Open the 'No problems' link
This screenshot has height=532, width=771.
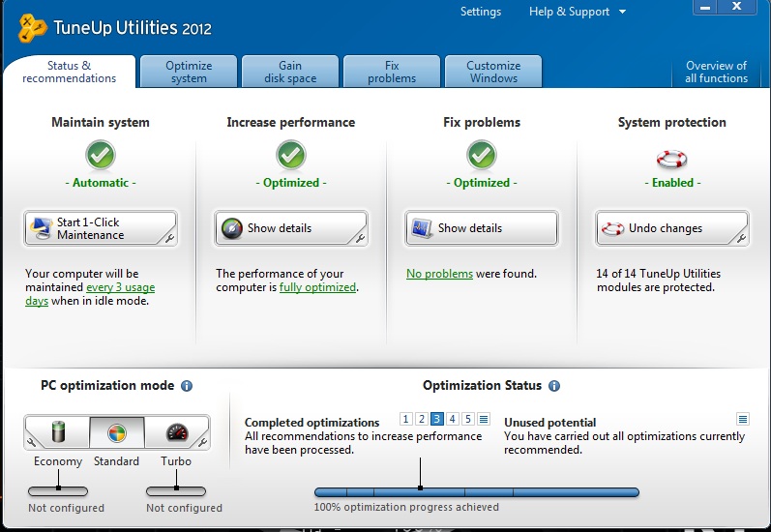[x=439, y=274]
